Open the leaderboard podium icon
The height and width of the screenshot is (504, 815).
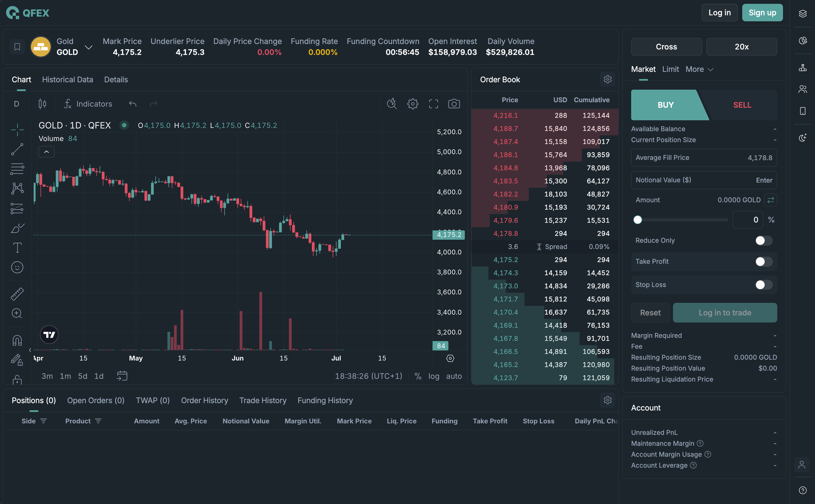(x=803, y=68)
